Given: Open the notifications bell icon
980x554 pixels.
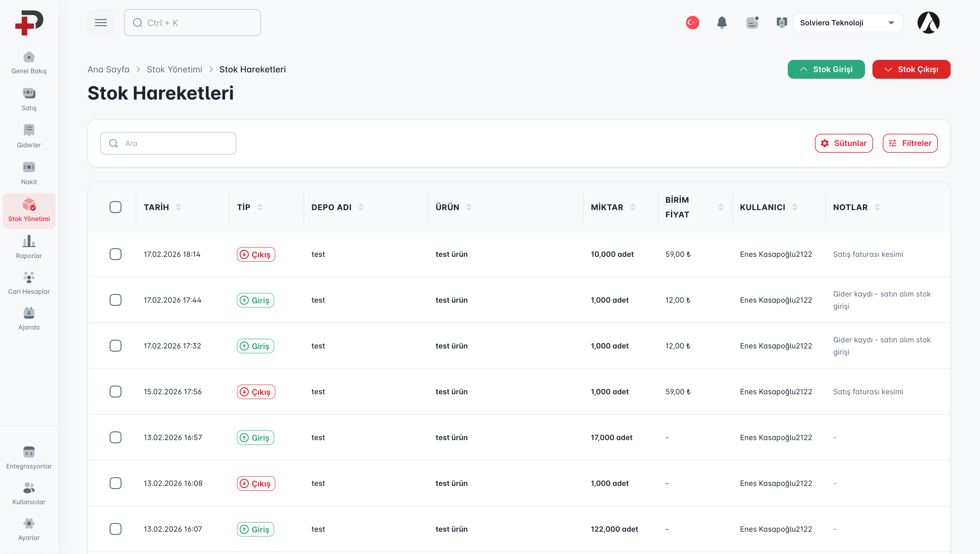Looking at the screenshot, I should (x=721, y=23).
